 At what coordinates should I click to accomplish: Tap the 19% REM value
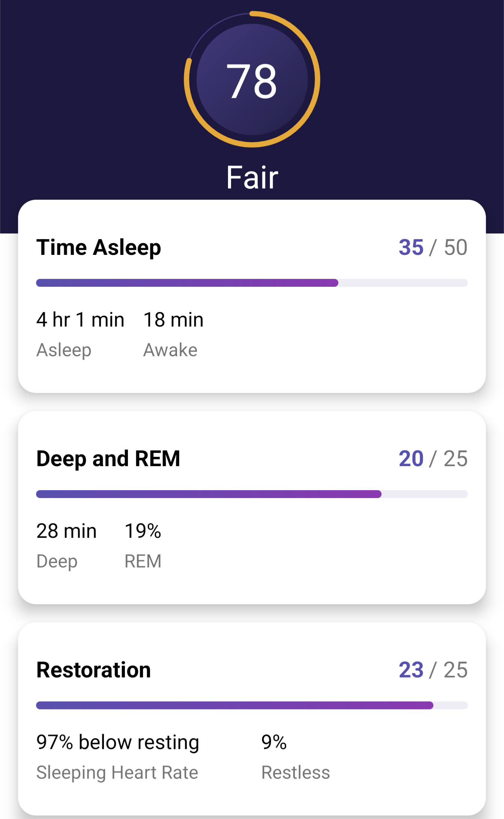tap(143, 531)
